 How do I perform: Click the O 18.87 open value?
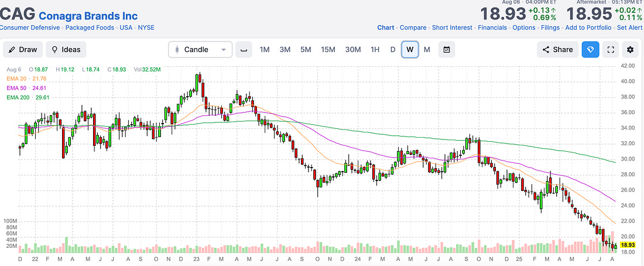pos(38,70)
